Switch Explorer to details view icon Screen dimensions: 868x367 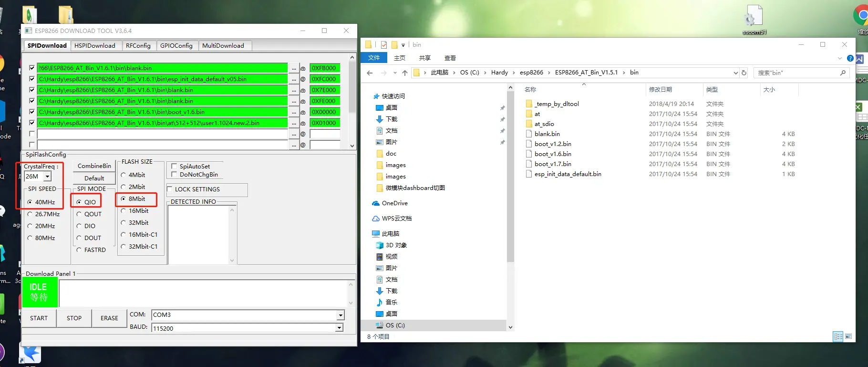coord(838,336)
